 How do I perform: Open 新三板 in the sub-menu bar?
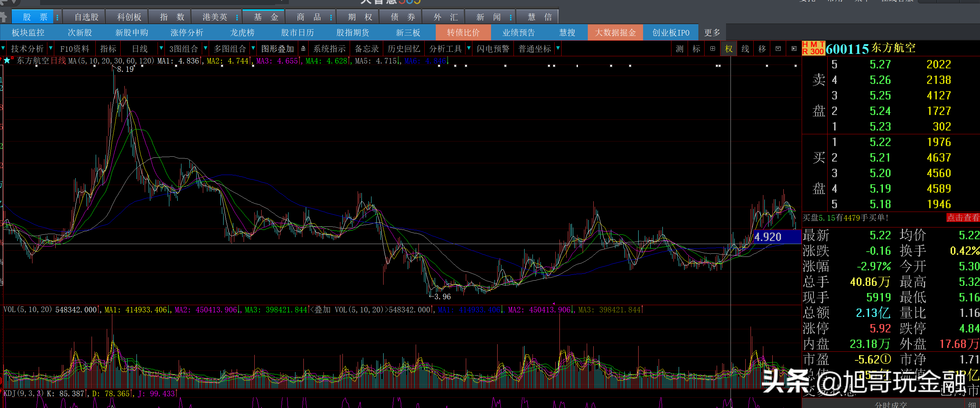point(408,33)
